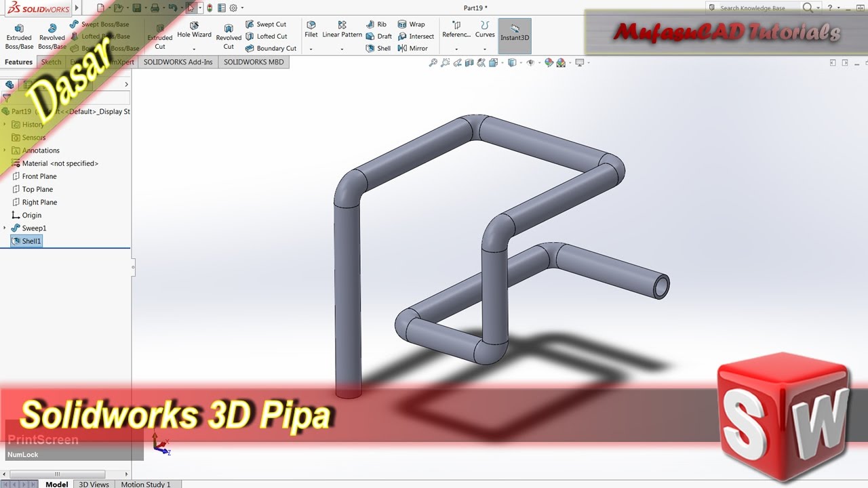
Task: Open dropdown arrow under Hole Wizard
Action: pyautogui.click(x=194, y=49)
